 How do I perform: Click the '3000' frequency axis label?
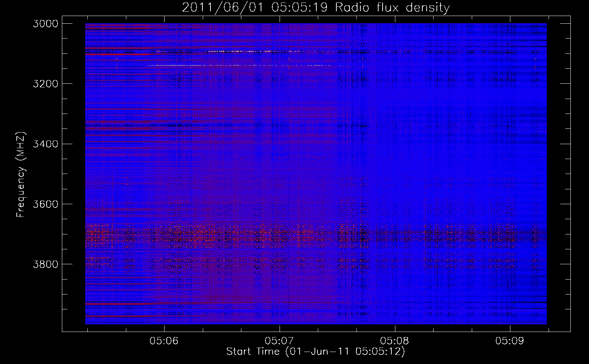pyautogui.click(x=46, y=24)
